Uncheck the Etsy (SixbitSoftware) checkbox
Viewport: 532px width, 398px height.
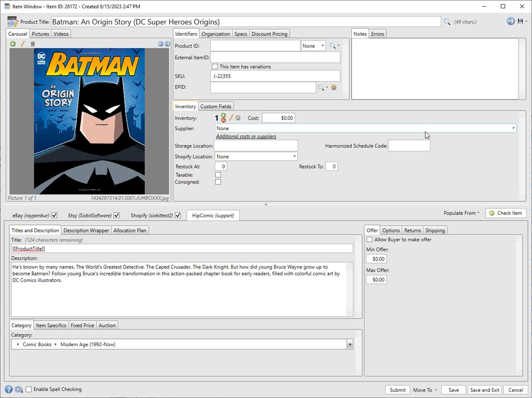[x=117, y=215]
